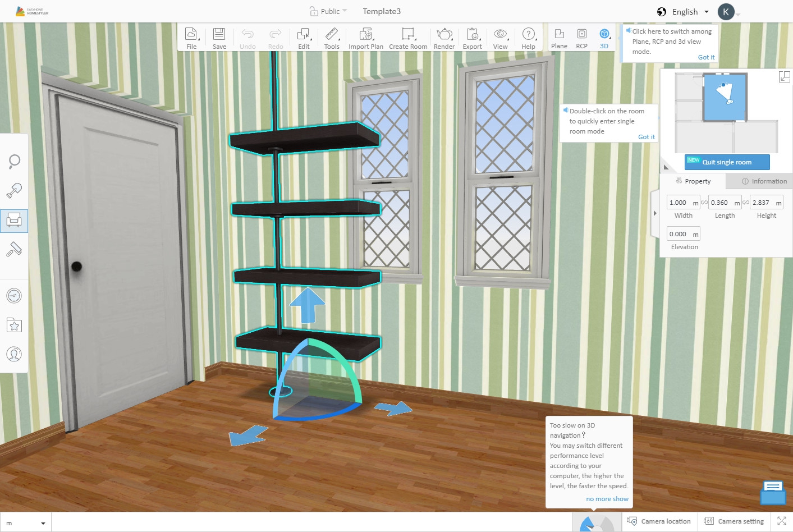
Task: Click the Height input field
Action: (766, 203)
